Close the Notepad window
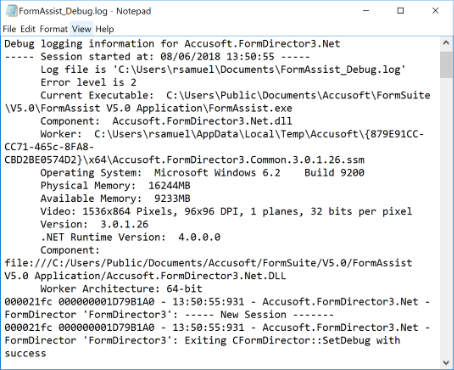 (x=435, y=11)
